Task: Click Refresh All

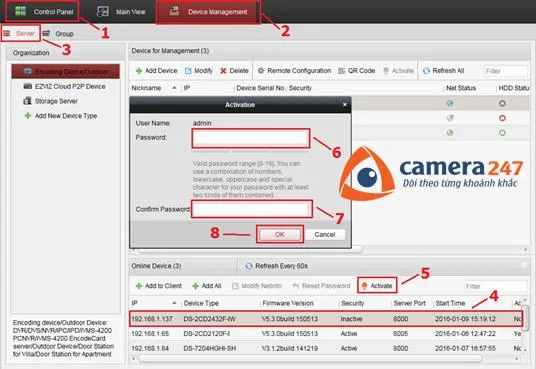Action: point(443,71)
